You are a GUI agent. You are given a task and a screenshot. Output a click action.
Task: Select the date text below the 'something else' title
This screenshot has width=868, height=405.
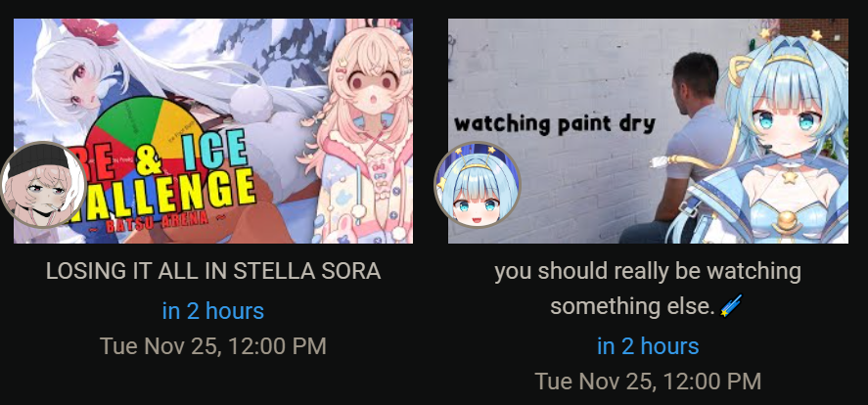(x=648, y=382)
